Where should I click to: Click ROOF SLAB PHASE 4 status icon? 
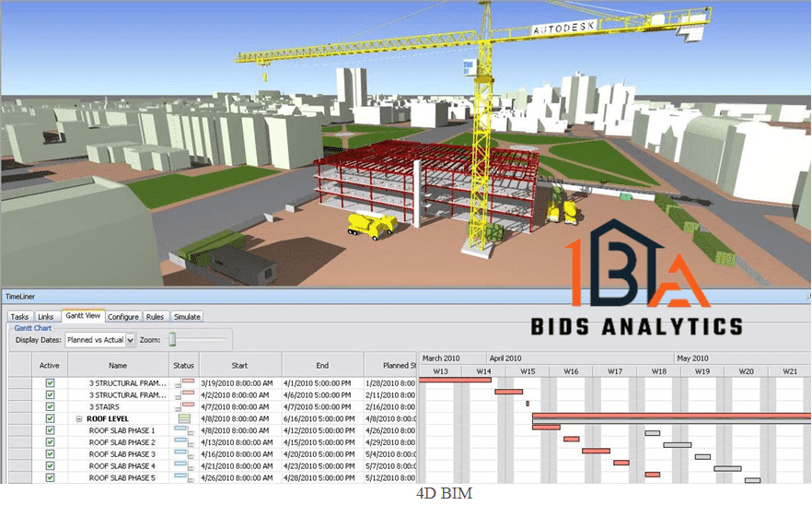click(184, 466)
